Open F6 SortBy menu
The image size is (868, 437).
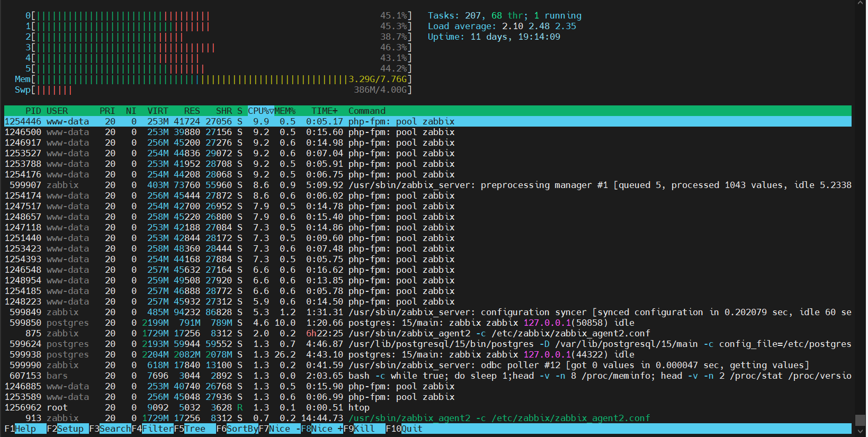point(237,429)
